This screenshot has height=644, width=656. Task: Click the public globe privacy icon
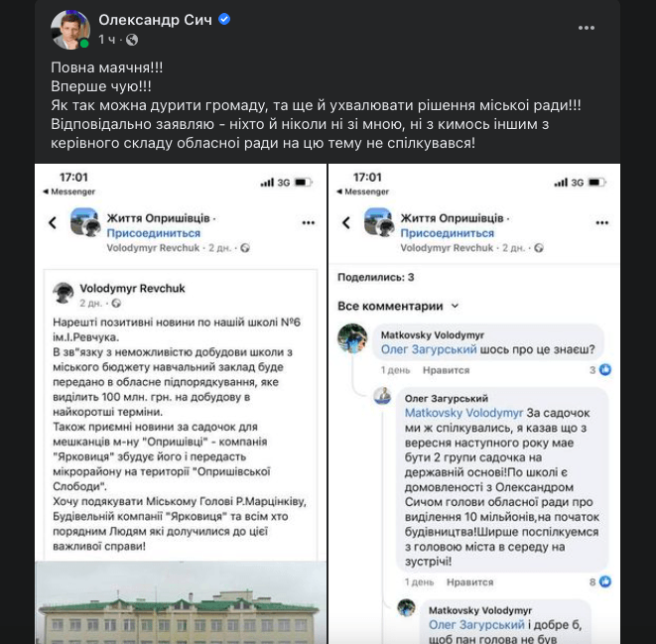(132, 40)
